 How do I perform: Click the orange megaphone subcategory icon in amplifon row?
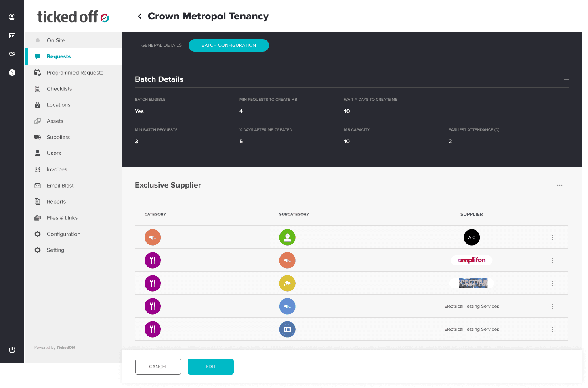tap(288, 260)
